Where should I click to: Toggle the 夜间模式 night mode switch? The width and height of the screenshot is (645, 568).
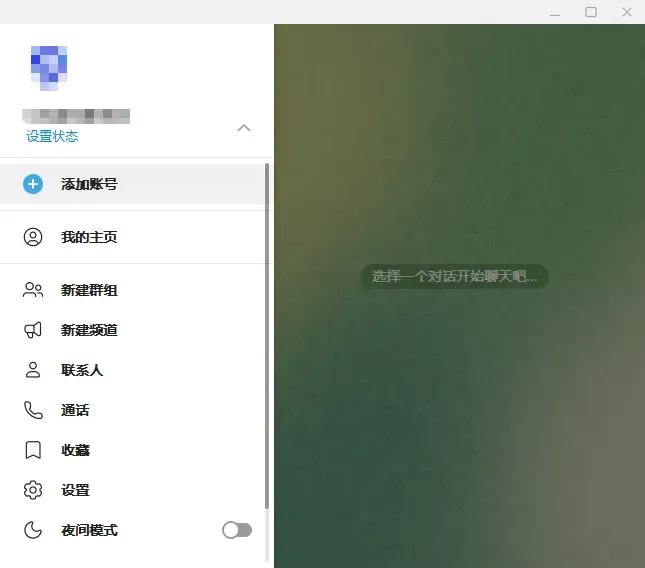pyautogui.click(x=237, y=530)
